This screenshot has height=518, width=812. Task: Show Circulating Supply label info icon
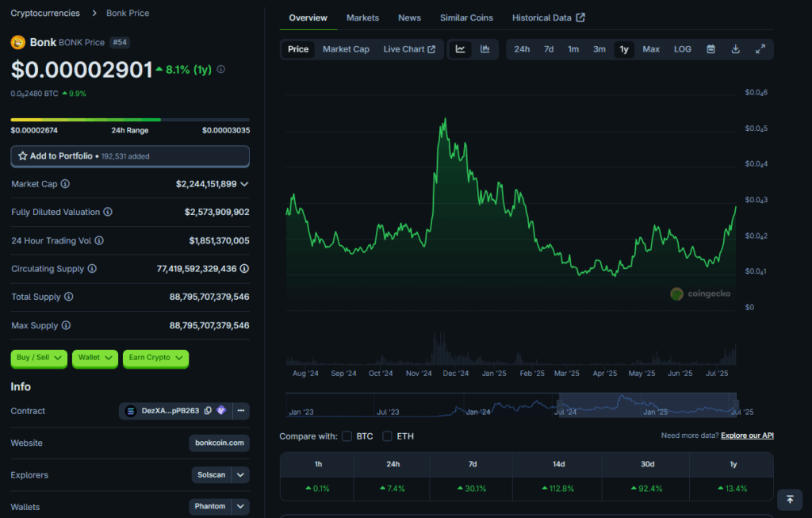pyautogui.click(x=92, y=268)
